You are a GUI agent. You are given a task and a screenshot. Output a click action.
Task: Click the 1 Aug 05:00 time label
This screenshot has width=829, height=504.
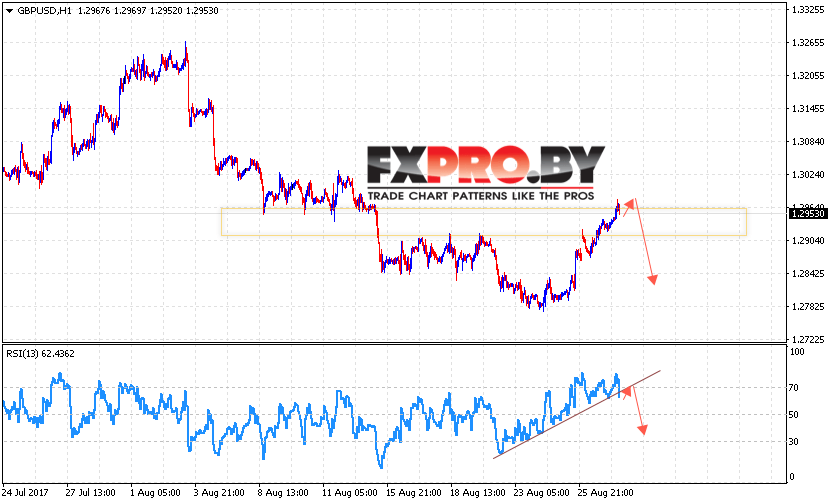[x=155, y=492]
